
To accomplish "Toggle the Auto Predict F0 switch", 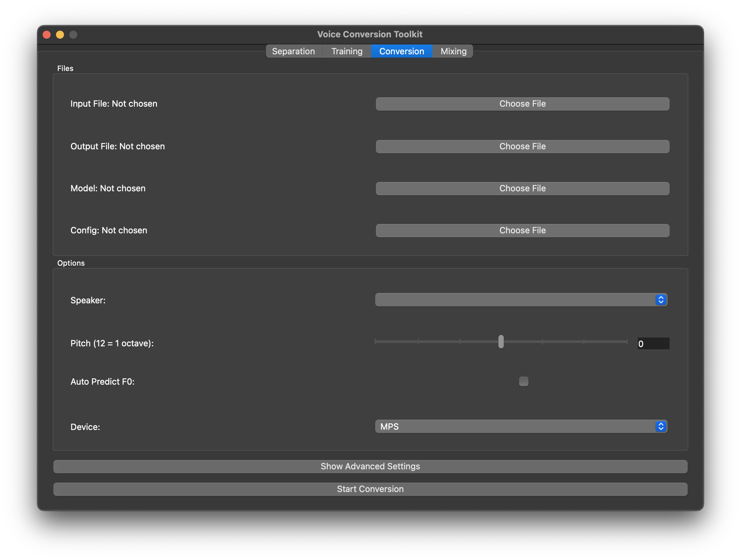I will [x=523, y=381].
